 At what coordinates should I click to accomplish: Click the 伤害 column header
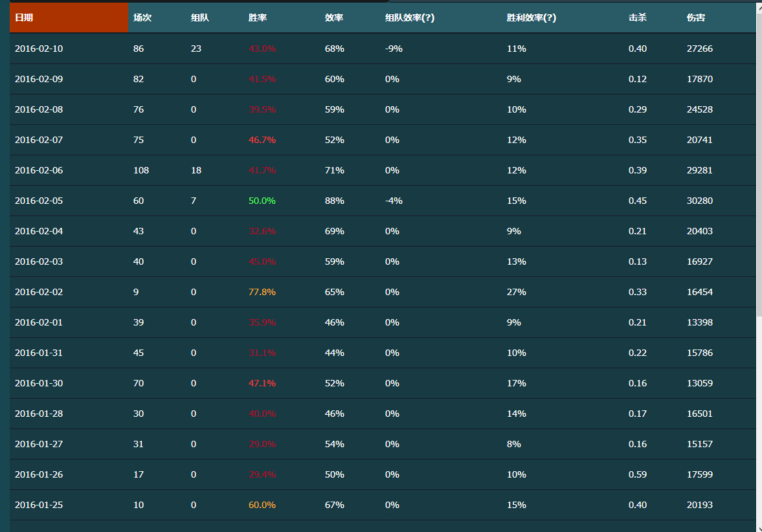(696, 18)
